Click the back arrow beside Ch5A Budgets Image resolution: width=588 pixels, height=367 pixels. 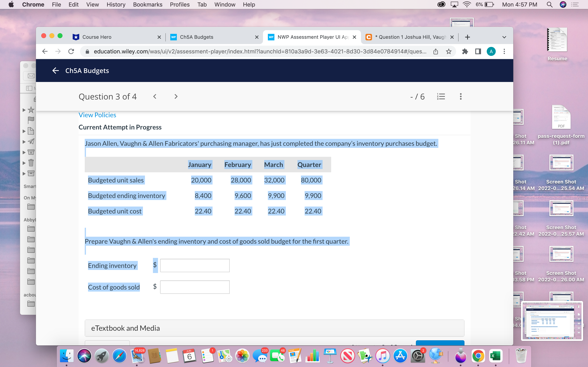(x=55, y=70)
